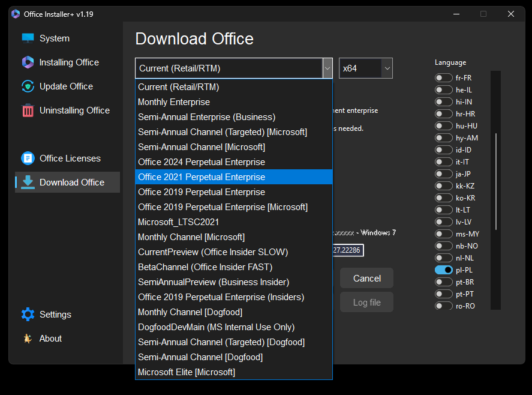Screen dimensions: 532x395
Task: Choose Office 2019 Perpetual Enterprise [Microsoft]
Action: tap(234, 207)
